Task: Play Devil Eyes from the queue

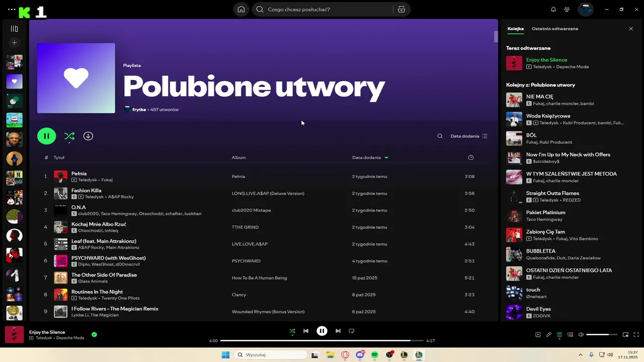Action: click(x=570, y=312)
